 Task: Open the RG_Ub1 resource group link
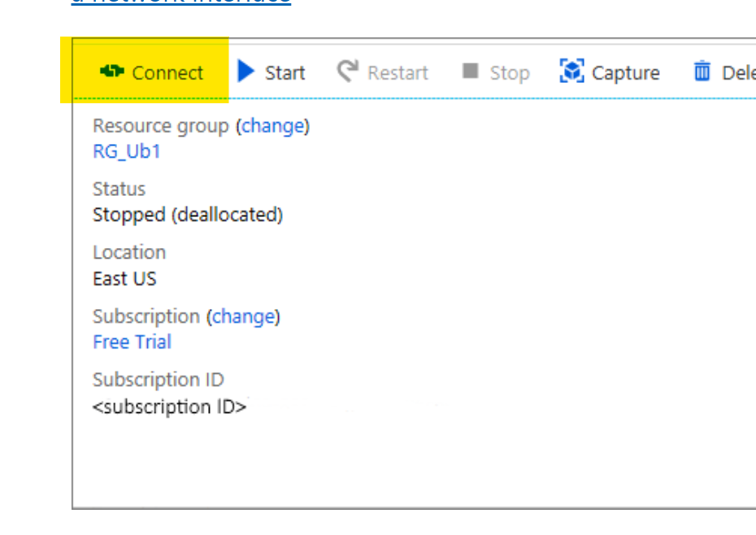127,152
